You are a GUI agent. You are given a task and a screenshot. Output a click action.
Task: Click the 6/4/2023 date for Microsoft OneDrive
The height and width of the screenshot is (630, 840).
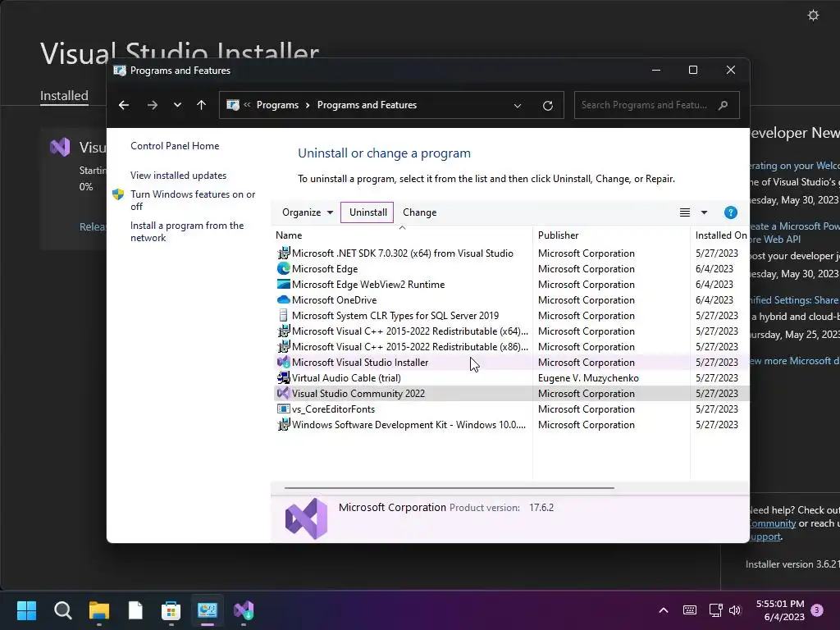(714, 300)
